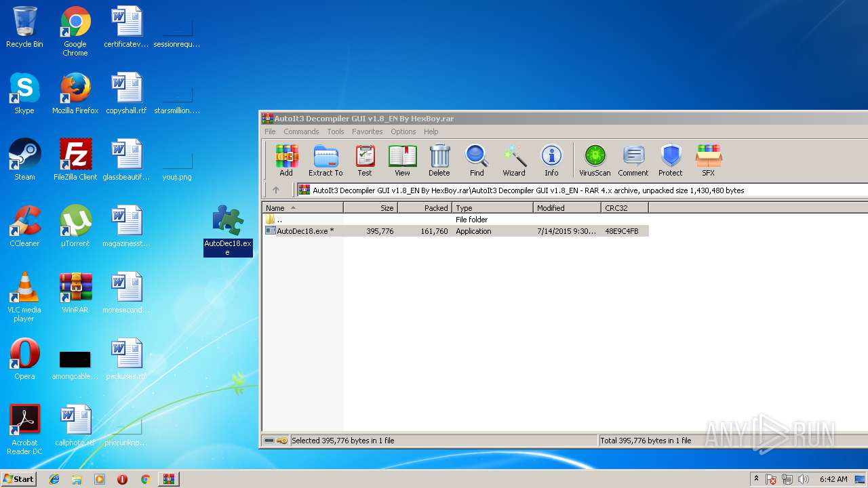Click the Extract To toolbar icon
This screenshot has height=488, width=868.
(325, 161)
